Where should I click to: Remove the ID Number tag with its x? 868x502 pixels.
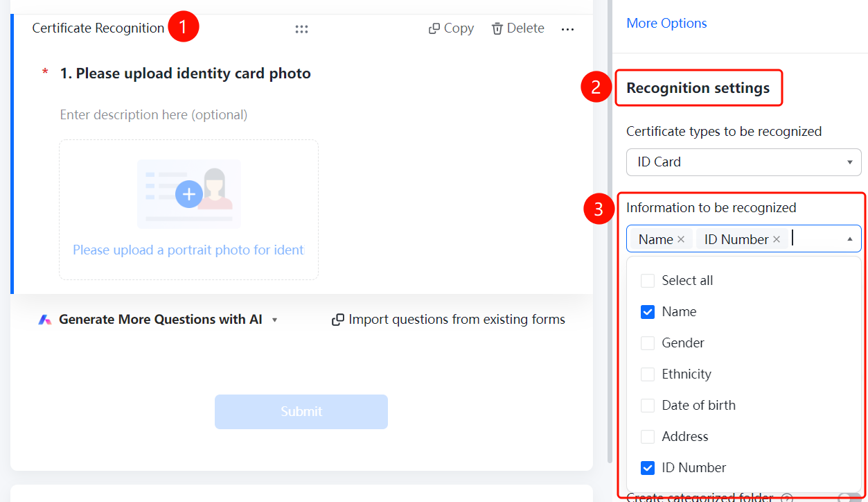click(x=777, y=239)
